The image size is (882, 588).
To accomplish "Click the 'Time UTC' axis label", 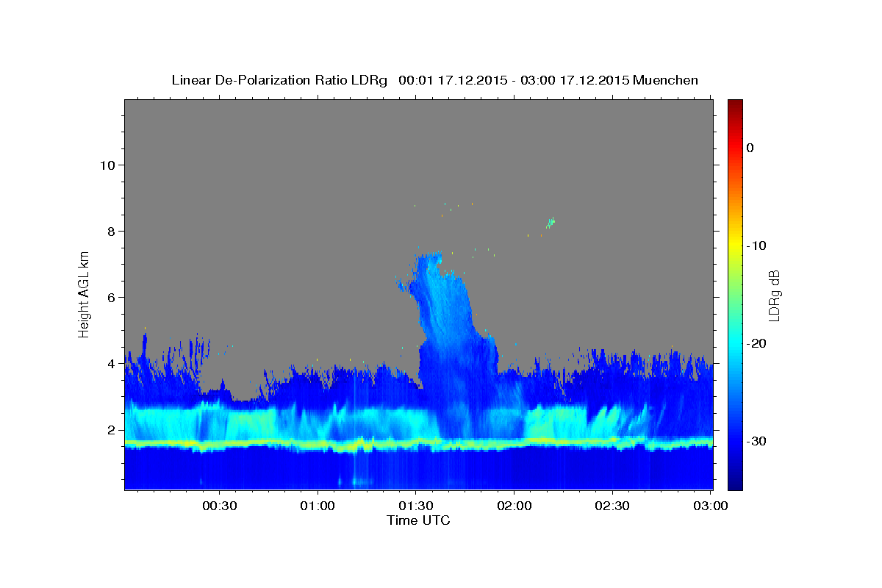I will (418, 520).
